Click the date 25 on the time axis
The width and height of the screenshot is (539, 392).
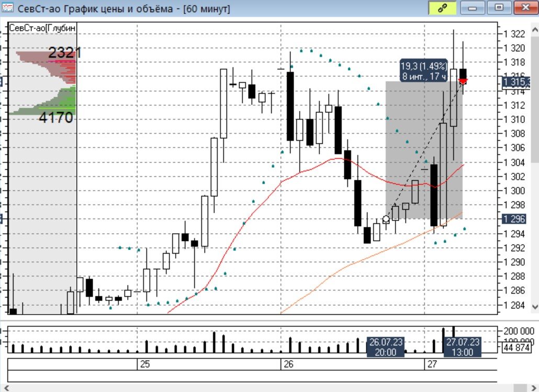coord(145,364)
